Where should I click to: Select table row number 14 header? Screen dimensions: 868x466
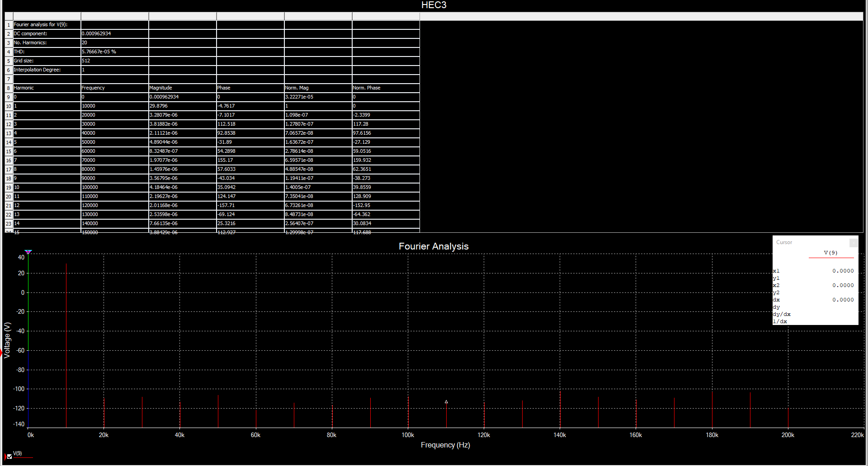(9, 142)
